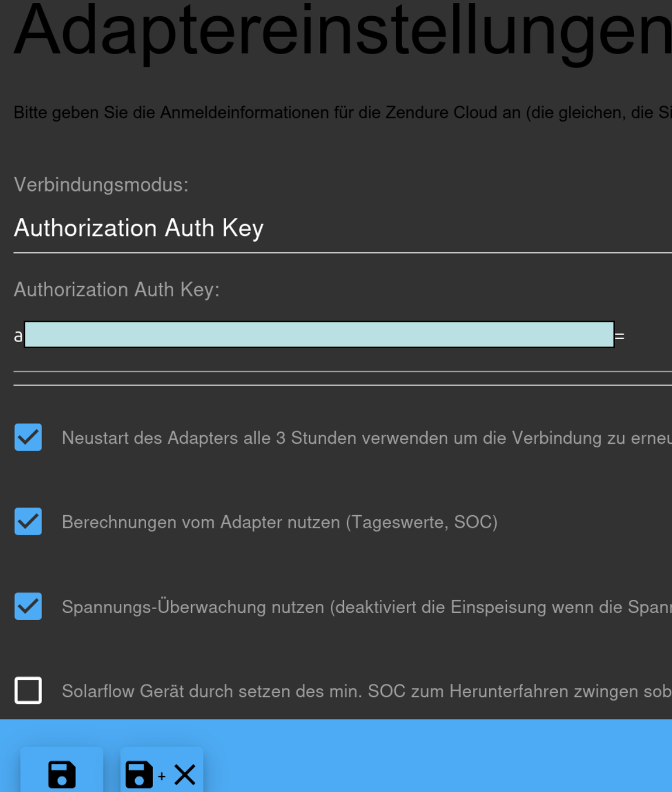Click the Zendure Cloud description text
This screenshot has width=672, height=792.
pos(342,112)
